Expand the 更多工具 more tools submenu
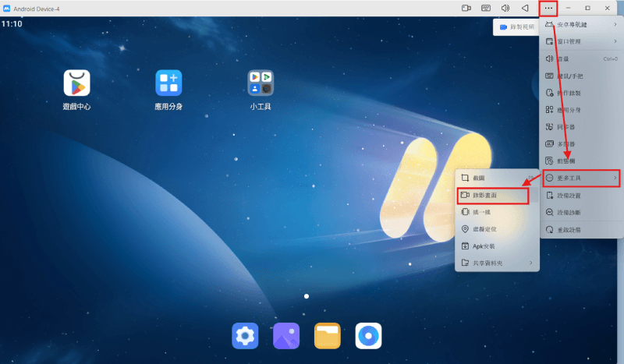Screen dimensions: 624x364 click(x=581, y=178)
